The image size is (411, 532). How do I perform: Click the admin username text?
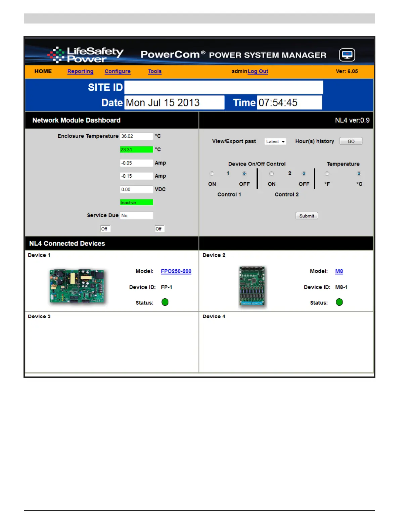[x=239, y=71]
